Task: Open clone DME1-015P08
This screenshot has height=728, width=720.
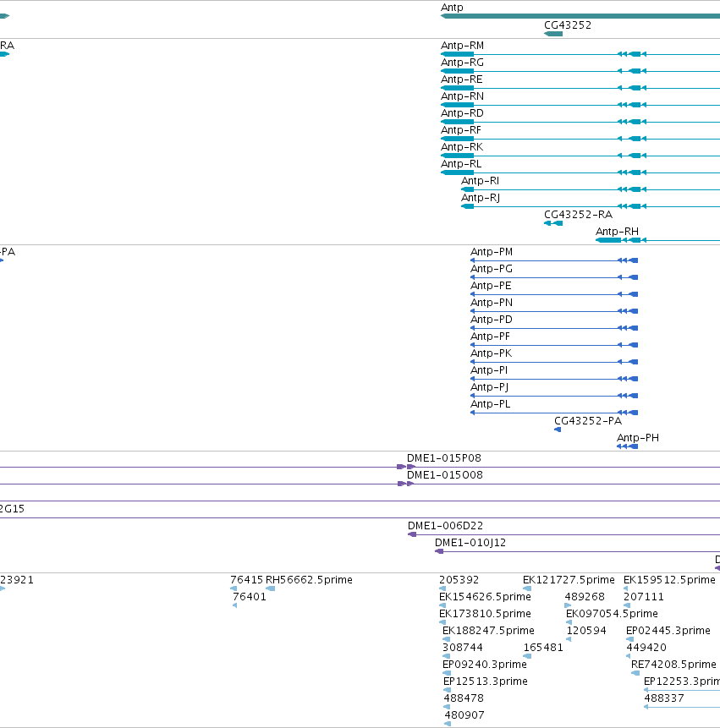Action: [x=444, y=458]
